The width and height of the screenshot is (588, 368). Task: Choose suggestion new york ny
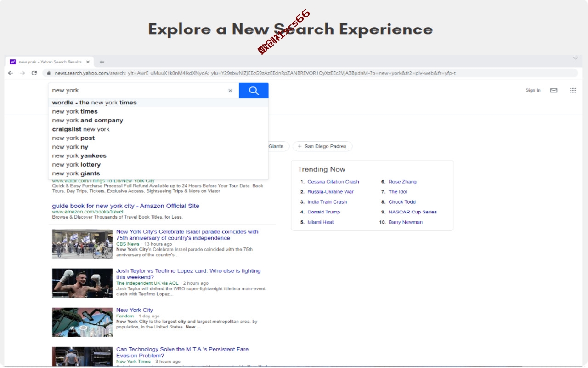pos(158,147)
